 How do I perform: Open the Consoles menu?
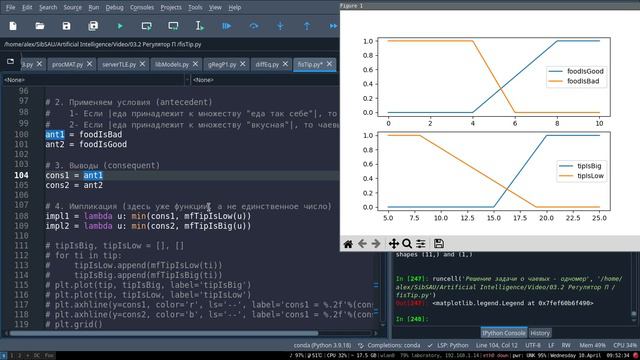(142, 7)
